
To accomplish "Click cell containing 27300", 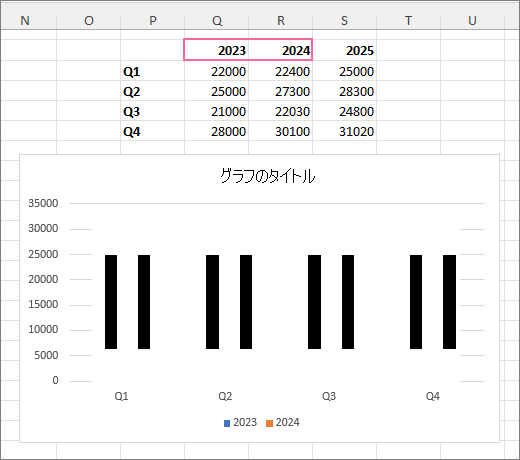I will 281,91.
